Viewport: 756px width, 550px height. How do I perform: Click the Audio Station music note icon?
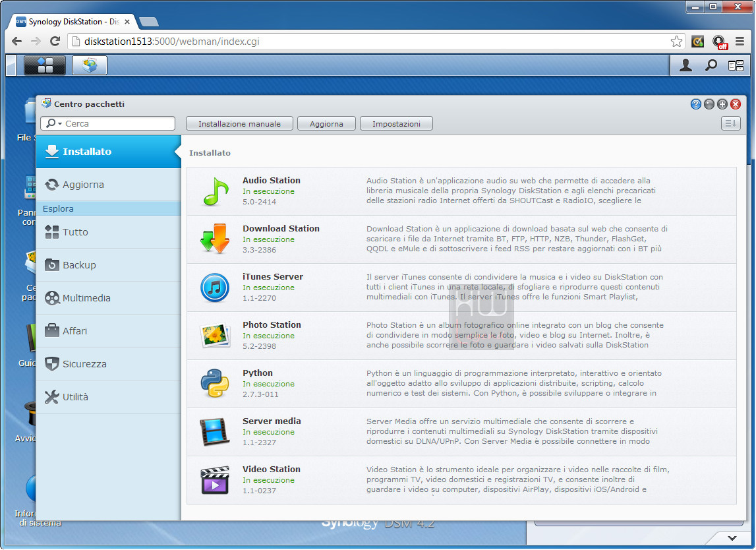[215, 191]
